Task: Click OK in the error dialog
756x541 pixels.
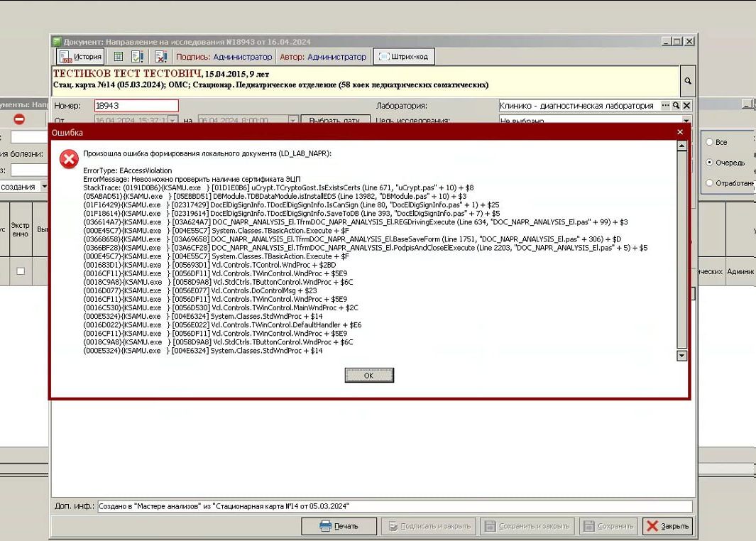Action: tap(368, 376)
